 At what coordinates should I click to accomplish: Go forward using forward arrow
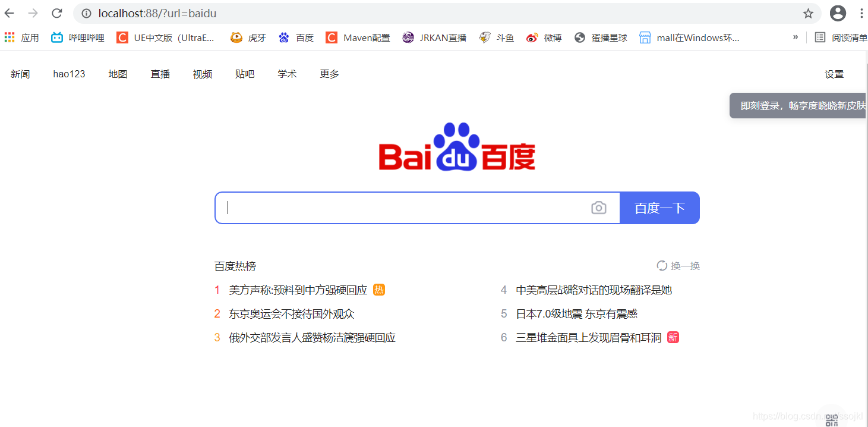(33, 13)
